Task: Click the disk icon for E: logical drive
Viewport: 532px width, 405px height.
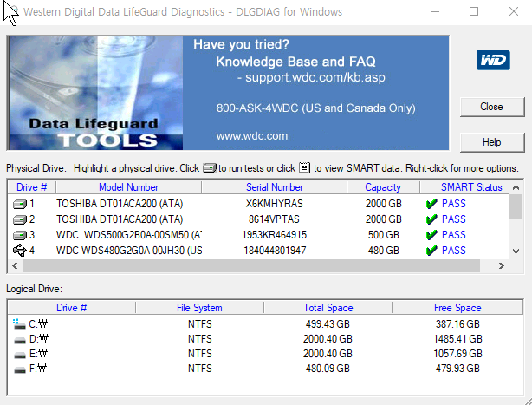Action: click(x=20, y=355)
